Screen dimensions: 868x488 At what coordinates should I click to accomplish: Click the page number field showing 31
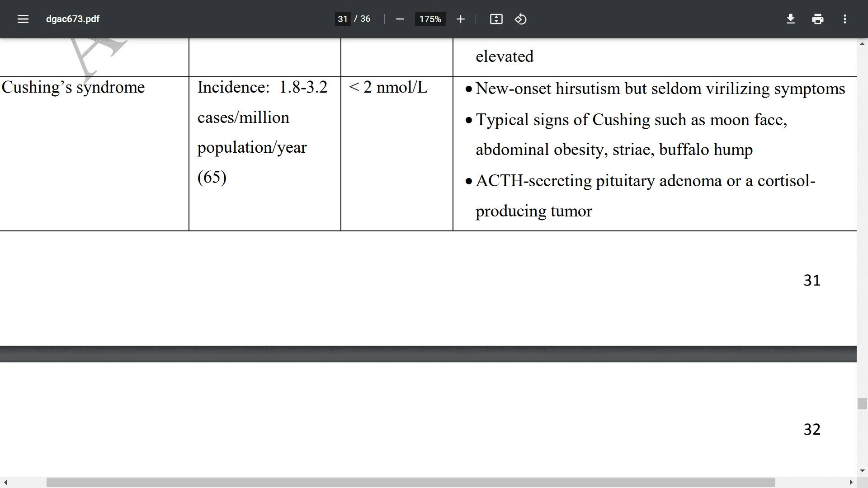343,19
